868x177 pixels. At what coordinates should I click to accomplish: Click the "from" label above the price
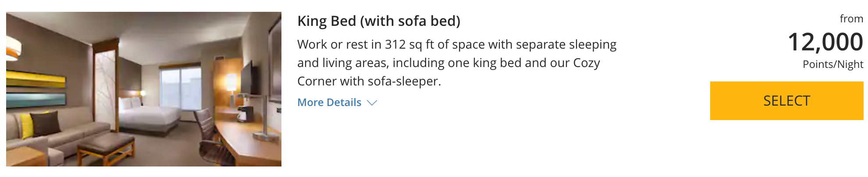coord(851,19)
